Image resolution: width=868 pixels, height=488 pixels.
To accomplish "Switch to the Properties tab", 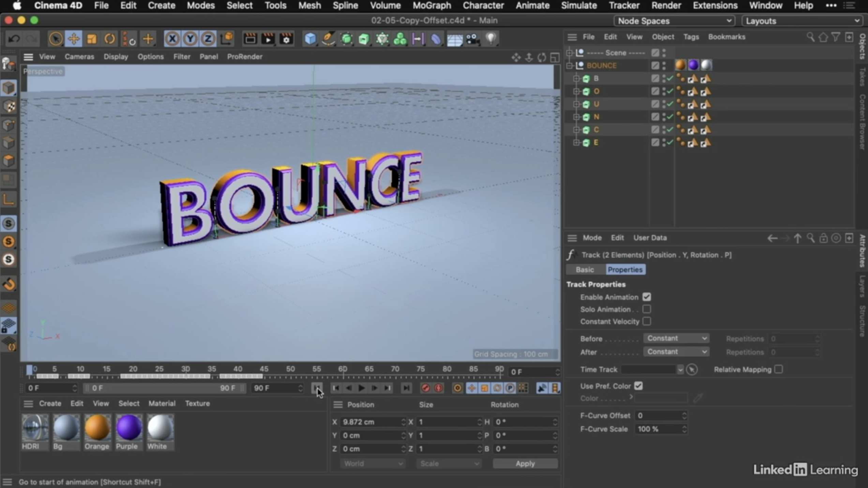I will click(x=625, y=270).
